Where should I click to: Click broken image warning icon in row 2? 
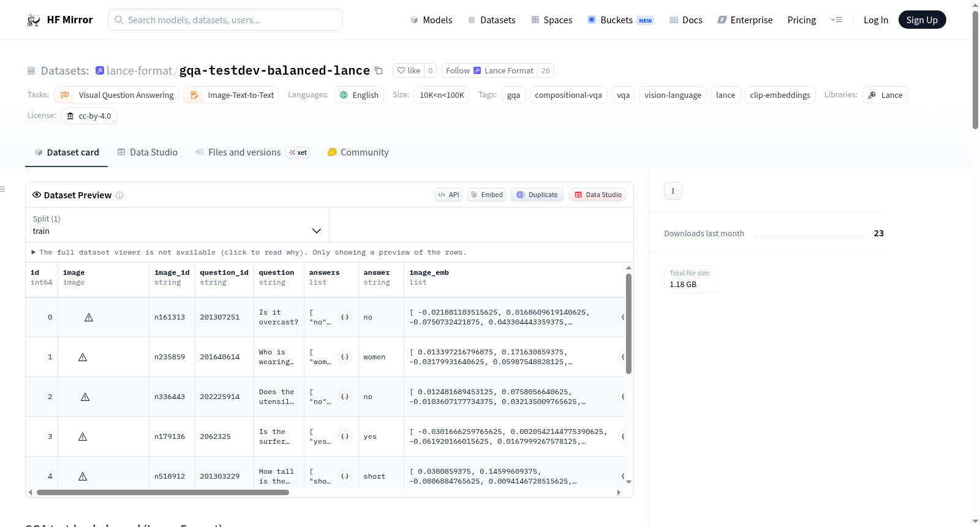coord(85,397)
